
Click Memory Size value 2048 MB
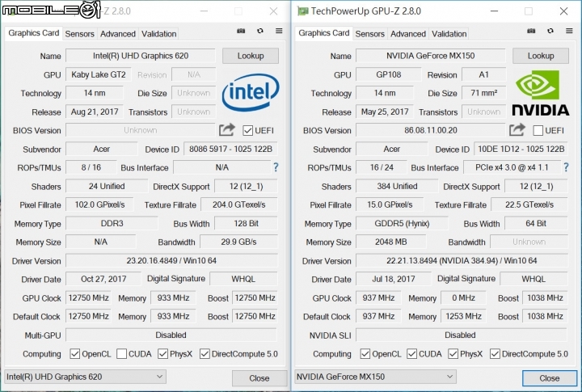391,242
